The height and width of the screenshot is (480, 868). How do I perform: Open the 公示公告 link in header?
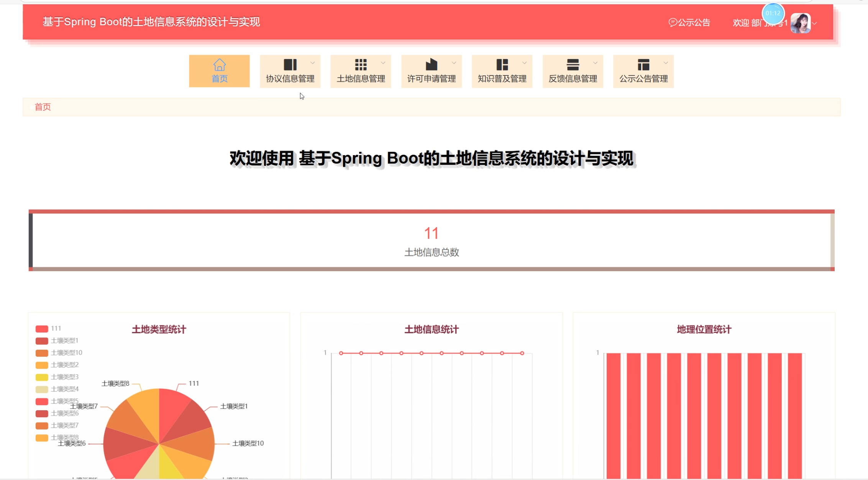(694, 23)
